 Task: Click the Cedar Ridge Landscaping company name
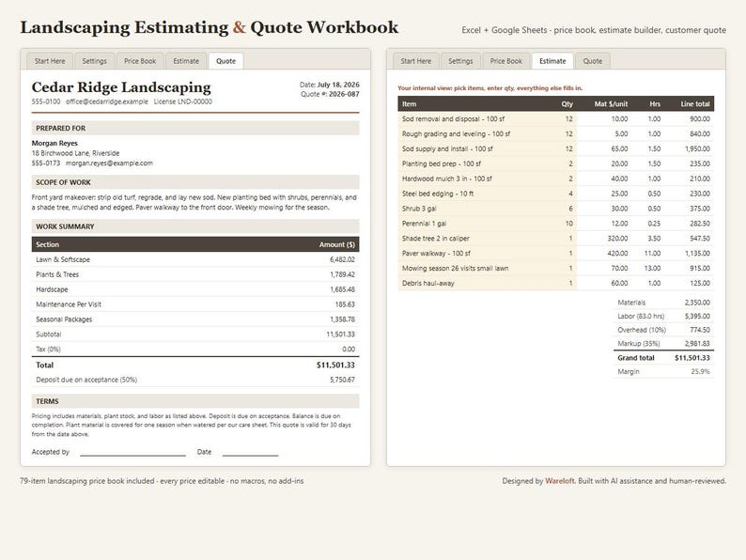pyautogui.click(x=121, y=87)
